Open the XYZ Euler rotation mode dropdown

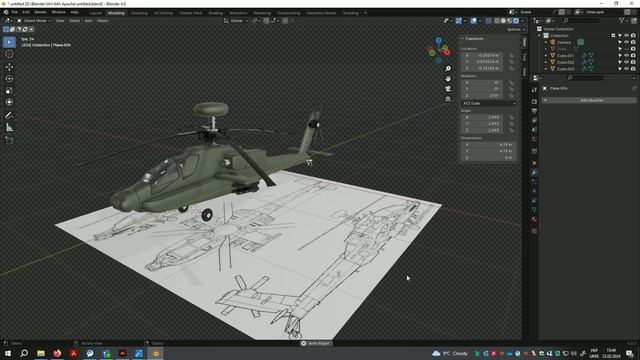(489, 104)
